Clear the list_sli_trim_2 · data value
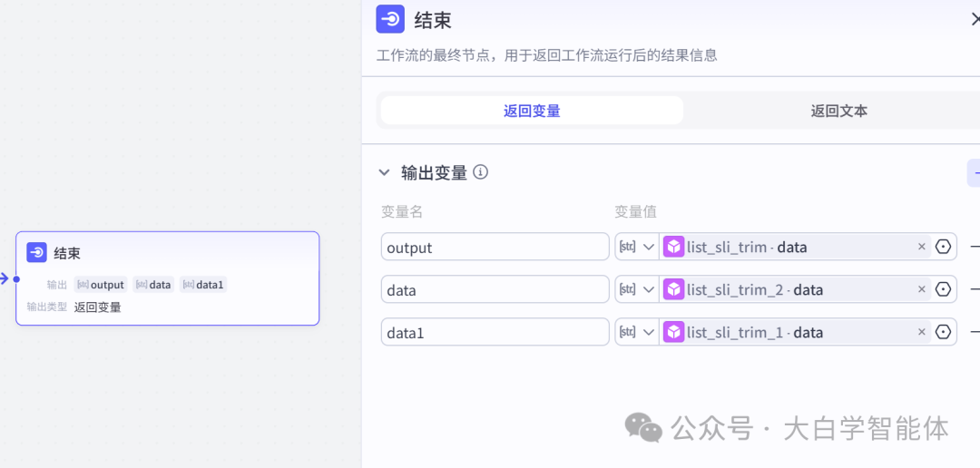 coord(921,289)
